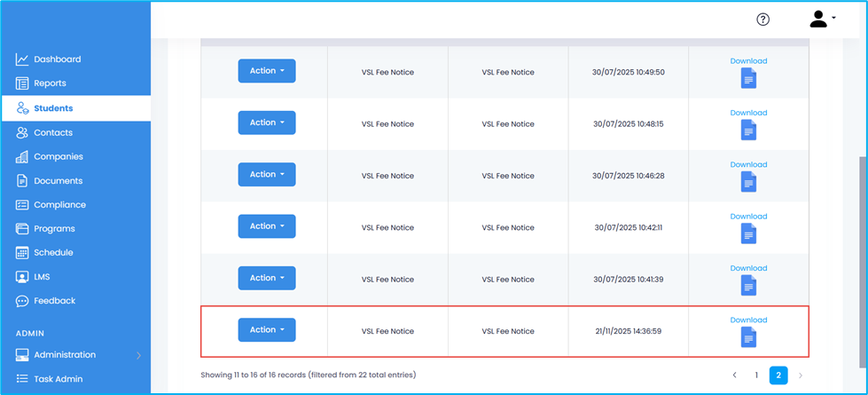868x395 pixels.
Task: Click document icon for 21/11/2025 14:36:59 record
Action: 748,338
